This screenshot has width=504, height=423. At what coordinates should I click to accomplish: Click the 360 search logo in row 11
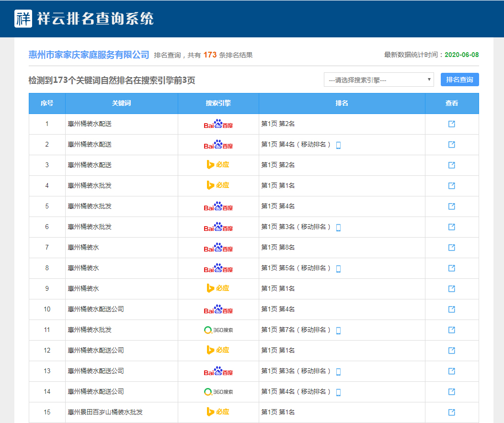coord(218,330)
